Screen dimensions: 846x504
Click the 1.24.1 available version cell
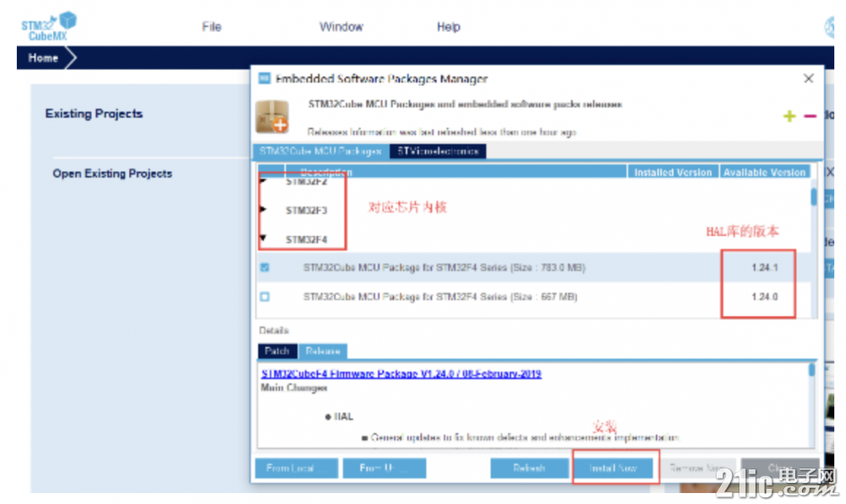pos(765,267)
